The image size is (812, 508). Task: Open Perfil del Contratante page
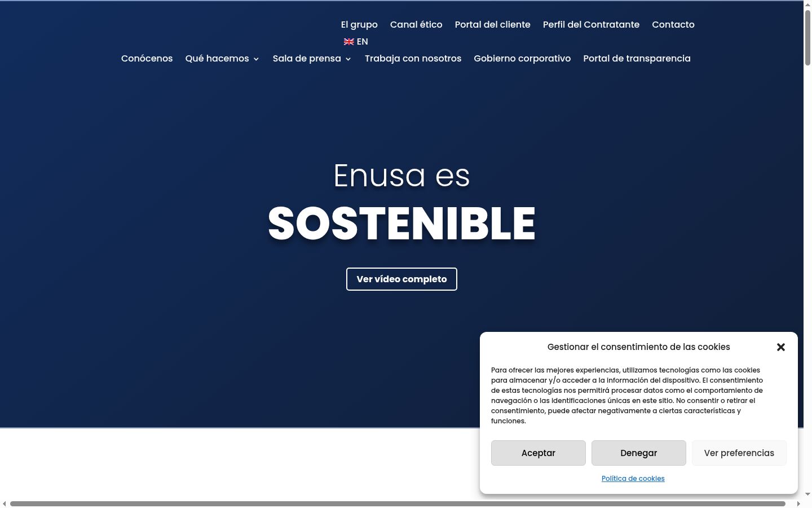[x=591, y=25]
